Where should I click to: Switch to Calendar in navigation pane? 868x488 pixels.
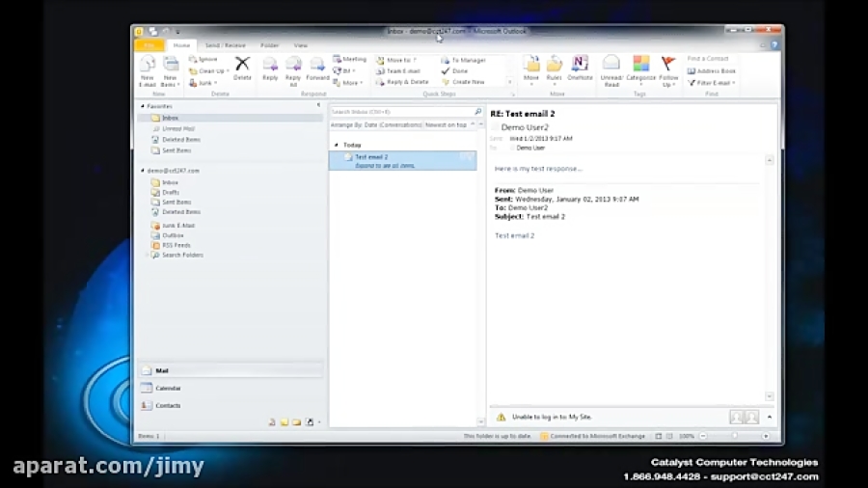(x=168, y=388)
